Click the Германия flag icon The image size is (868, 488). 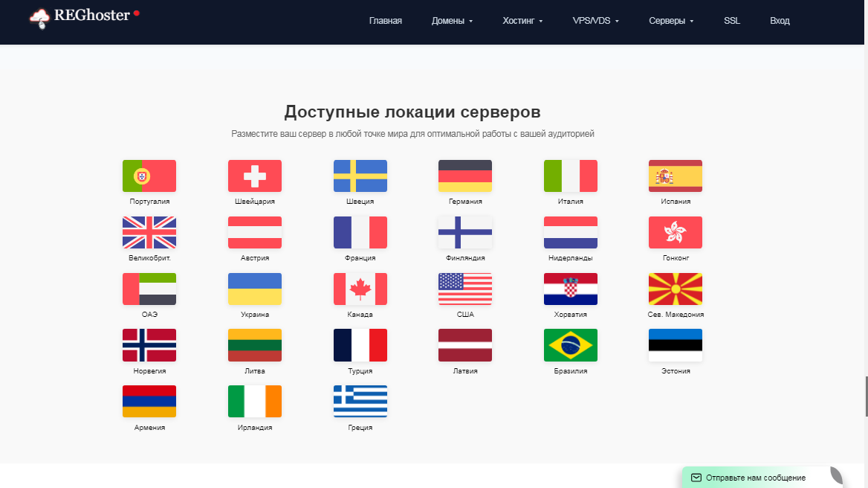pyautogui.click(x=465, y=176)
